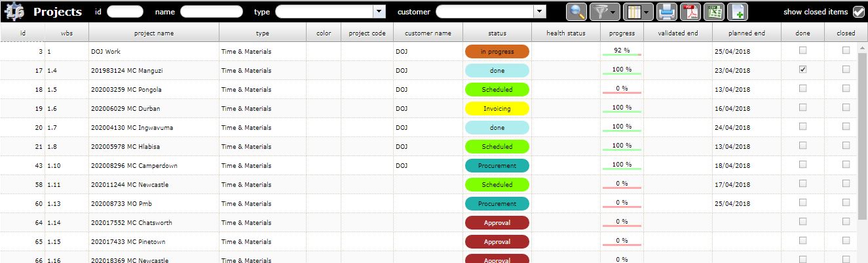
Task: Sort by the planned end column header
Action: click(x=746, y=33)
